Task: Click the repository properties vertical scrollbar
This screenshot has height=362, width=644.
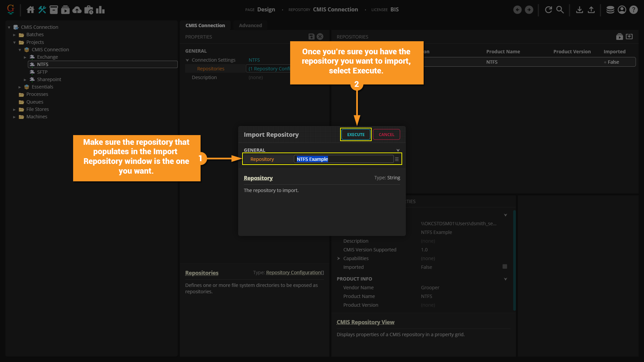Action: click(x=514, y=260)
